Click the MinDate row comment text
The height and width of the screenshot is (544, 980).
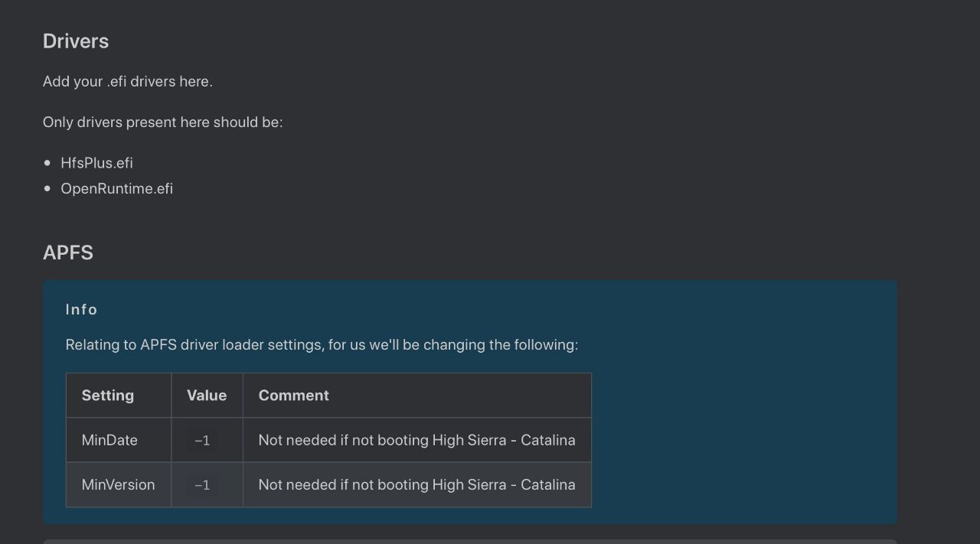click(417, 440)
